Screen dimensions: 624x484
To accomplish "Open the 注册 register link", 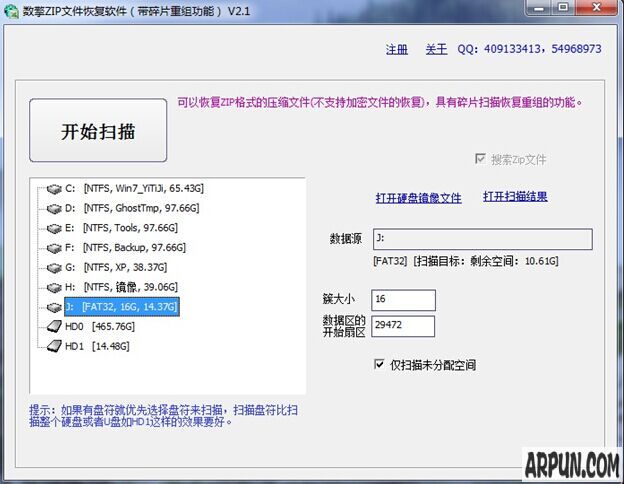I will click(397, 49).
